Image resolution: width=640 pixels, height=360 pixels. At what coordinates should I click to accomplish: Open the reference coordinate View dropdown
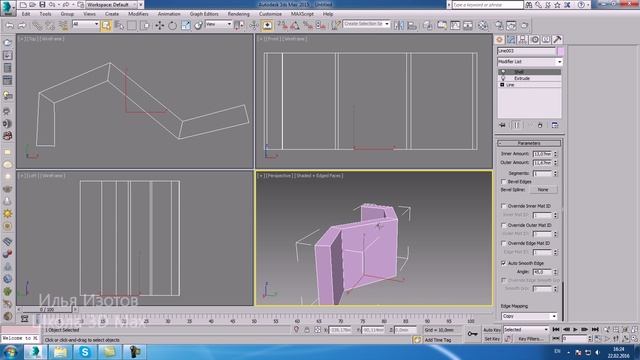pos(218,24)
